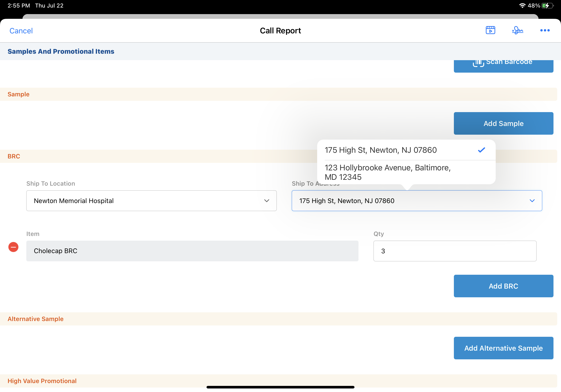Tap Add Alternative Sample button

point(503,348)
